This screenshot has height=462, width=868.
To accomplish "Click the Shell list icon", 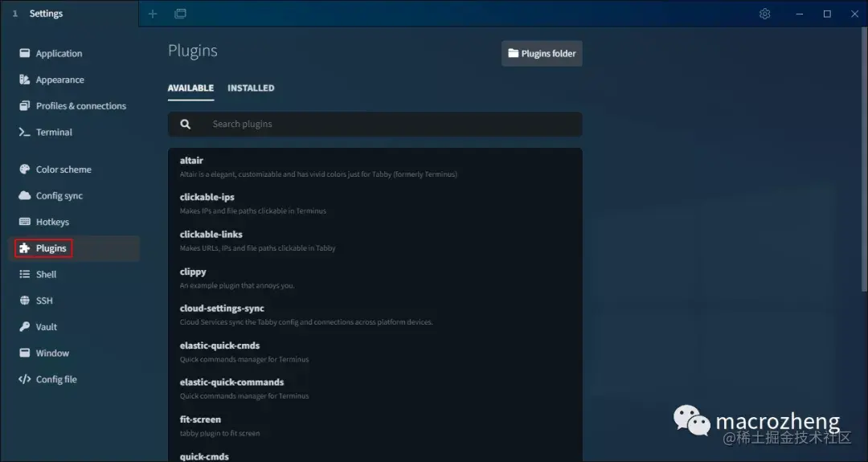I will (24, 275).
